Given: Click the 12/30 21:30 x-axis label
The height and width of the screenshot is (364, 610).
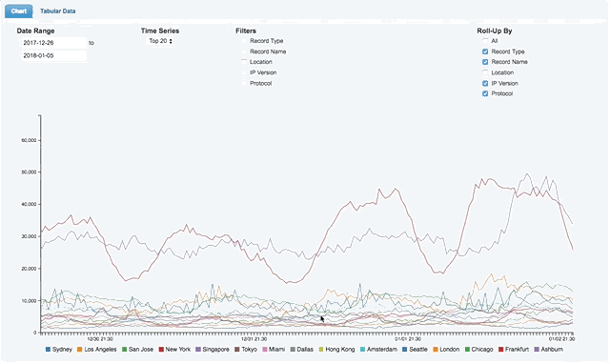Looking at the screenshot, I should pyautogui.click(x=100, y=339).
